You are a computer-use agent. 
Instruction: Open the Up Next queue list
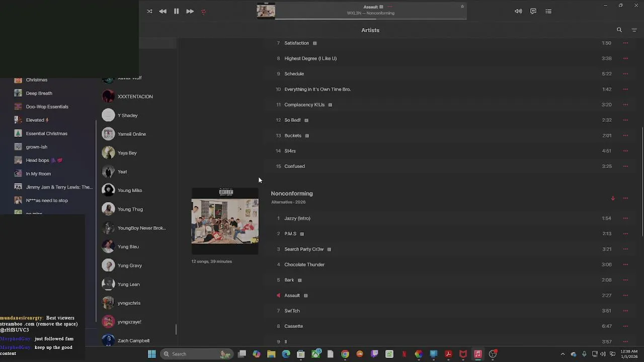point(548,11)
